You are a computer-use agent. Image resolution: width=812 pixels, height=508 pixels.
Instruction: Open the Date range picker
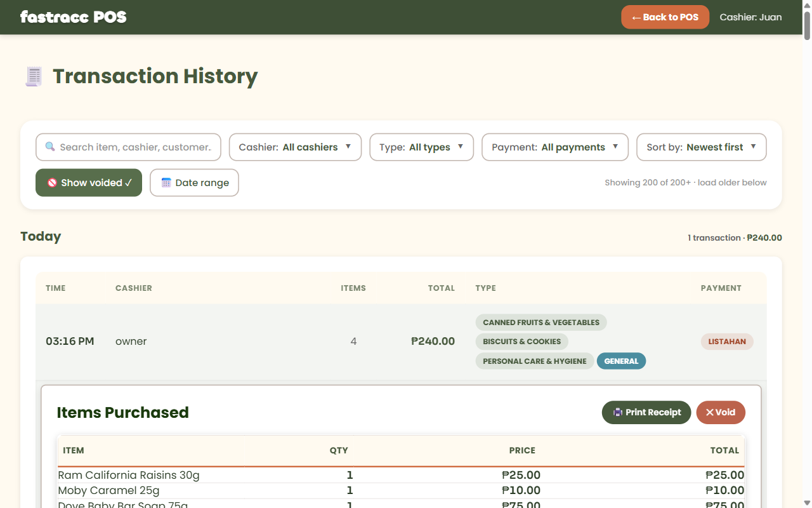(194, 183)
